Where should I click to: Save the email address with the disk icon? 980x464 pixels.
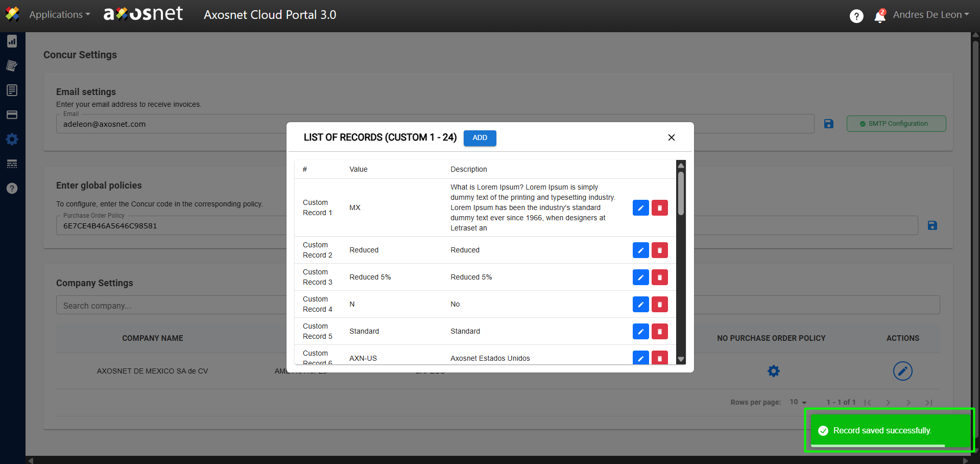coord(828,124)
